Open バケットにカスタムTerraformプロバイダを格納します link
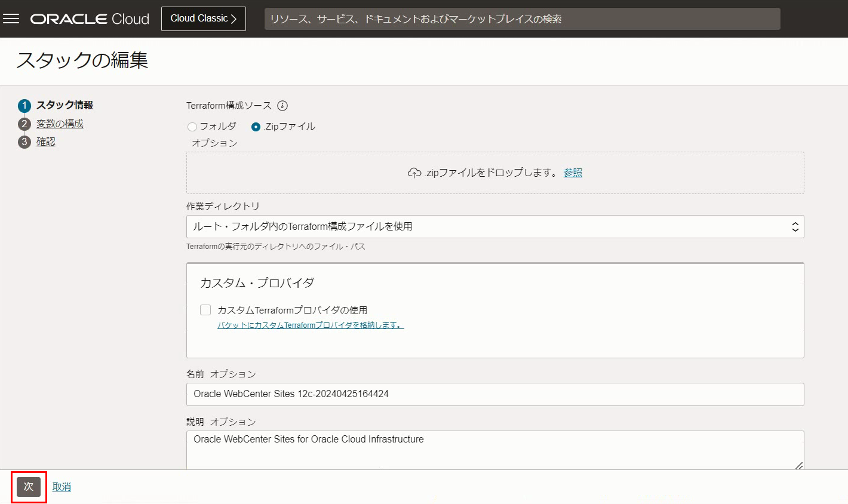This screenshot has height=504, width=848. click(311, 325)
